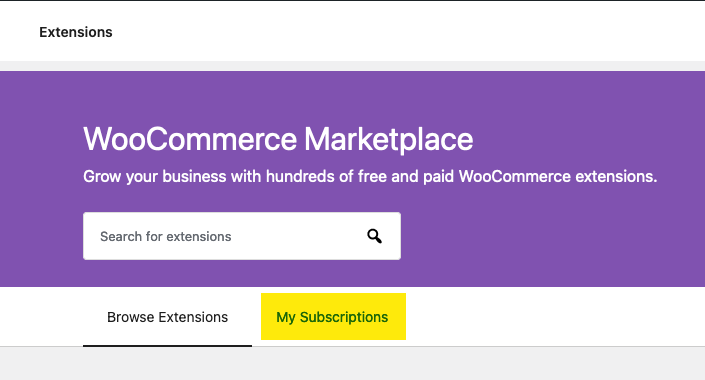Click the WooCommerce Marketplace heading

[278, 139]
